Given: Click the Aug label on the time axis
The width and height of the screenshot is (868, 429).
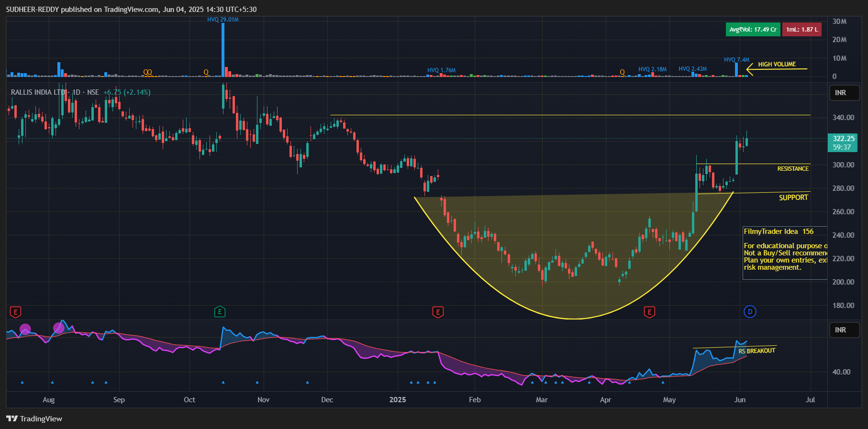Looking at the screenshot, I should tap(48, 400).
